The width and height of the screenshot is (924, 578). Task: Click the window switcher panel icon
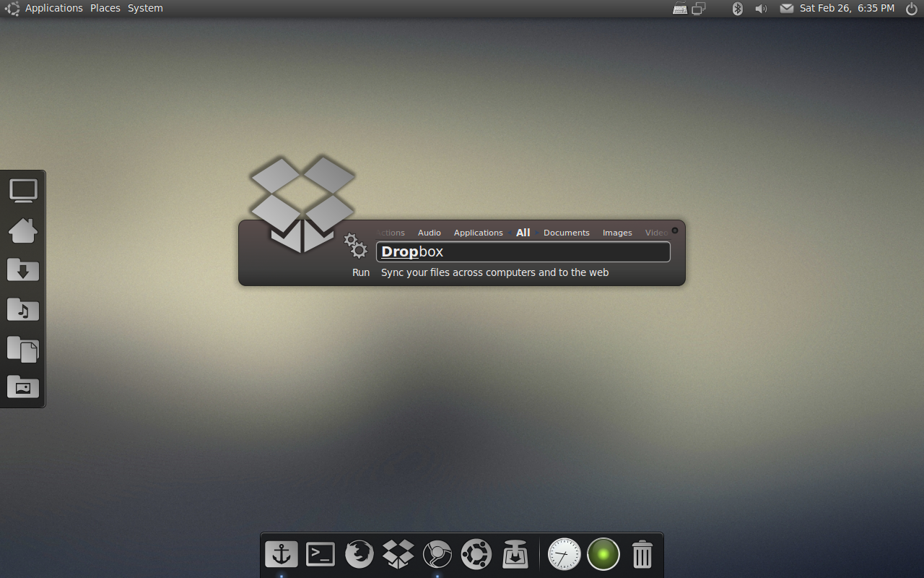pos(699,9)
